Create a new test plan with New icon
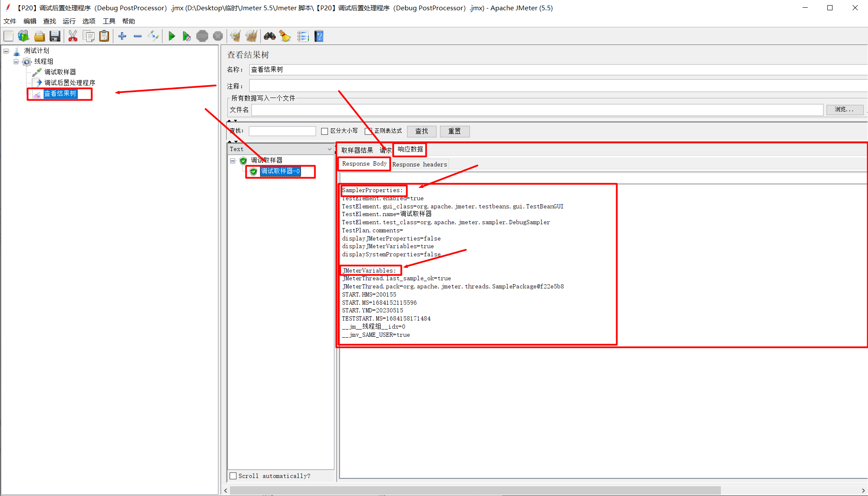The width and height of the screenshot is (868, 496). point(9,36)
